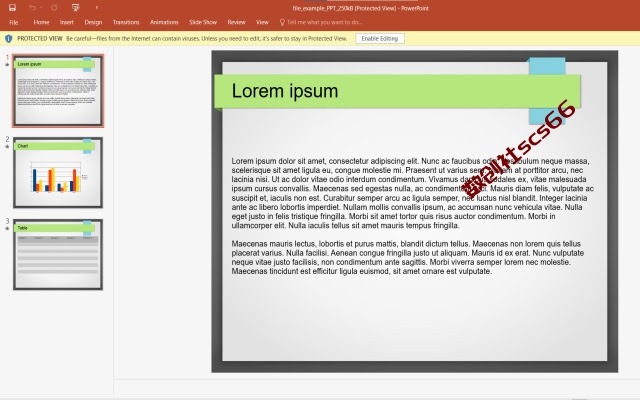640x400 pixels.
Task: Click the Redo icon in title bar
Action: [x=54, y=7]
